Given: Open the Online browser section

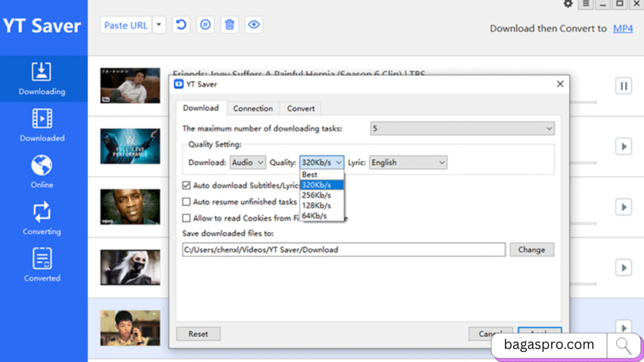Looking at the screenshot, I should pyautogui.click(x=42, y=172).
